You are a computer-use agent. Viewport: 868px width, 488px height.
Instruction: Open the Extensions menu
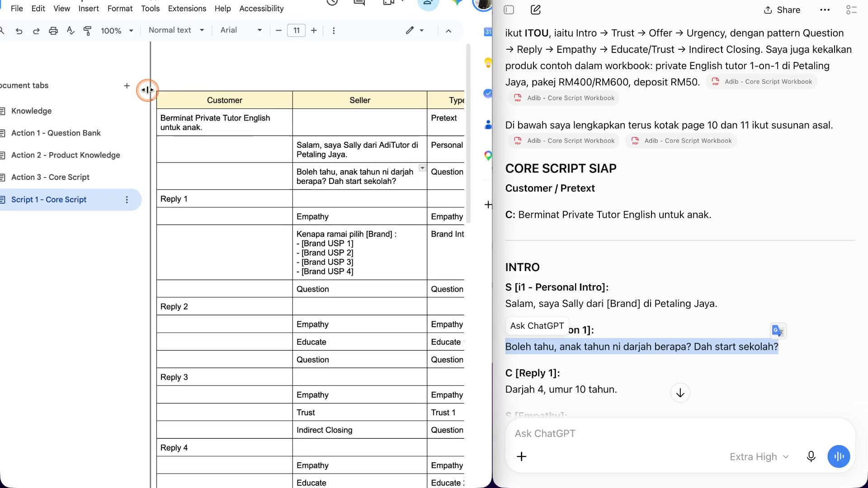click(187, 9)
